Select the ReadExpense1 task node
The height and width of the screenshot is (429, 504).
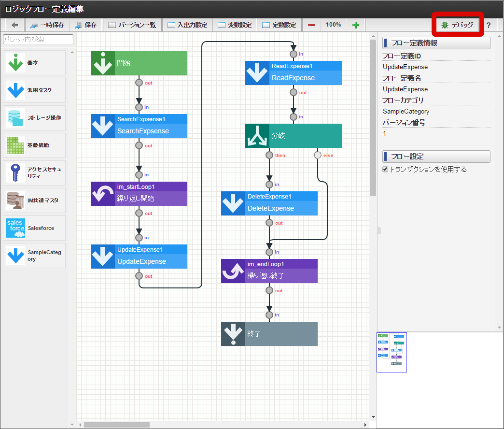(294, 73)
